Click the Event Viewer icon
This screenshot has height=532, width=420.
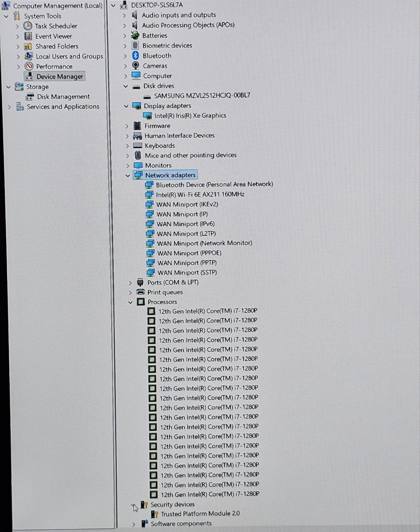tap(28, 36)
